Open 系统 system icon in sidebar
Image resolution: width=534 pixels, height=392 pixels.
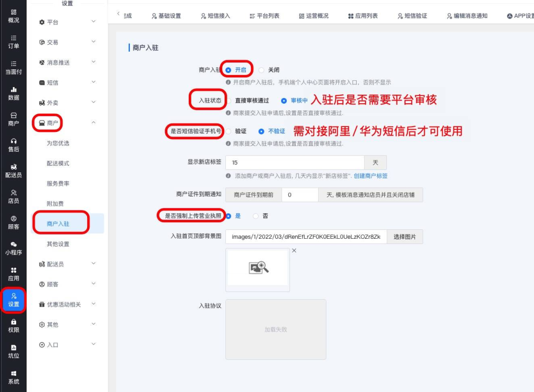pos(13,377)
